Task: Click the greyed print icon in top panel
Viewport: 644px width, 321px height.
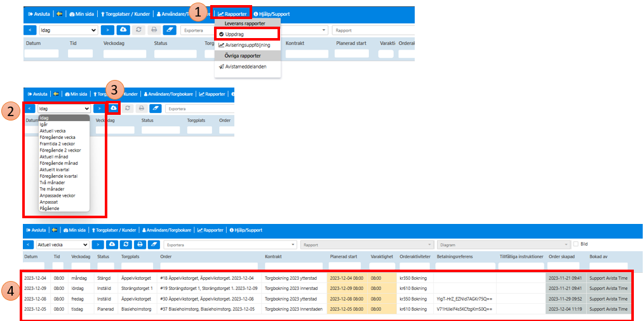Action: click(154, 30)
